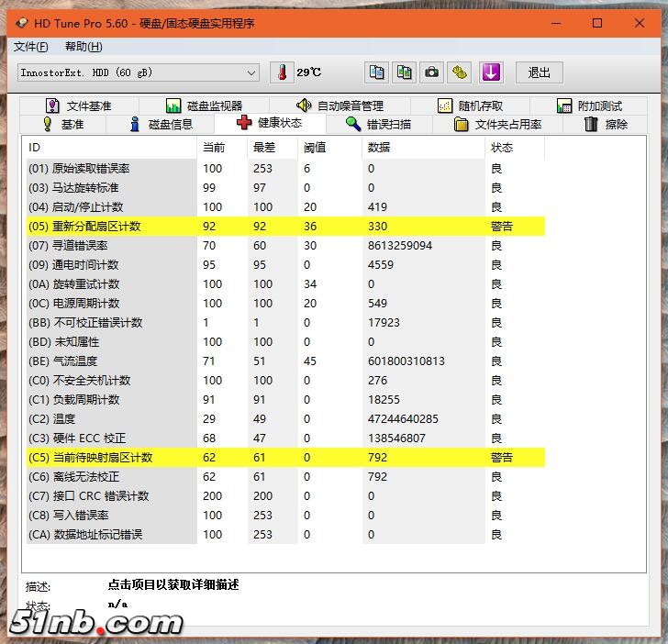Viewport: 668px width, 644px height.
Task: Select the (0C) 电源周期计数 row
Action: tap(285, 304)
